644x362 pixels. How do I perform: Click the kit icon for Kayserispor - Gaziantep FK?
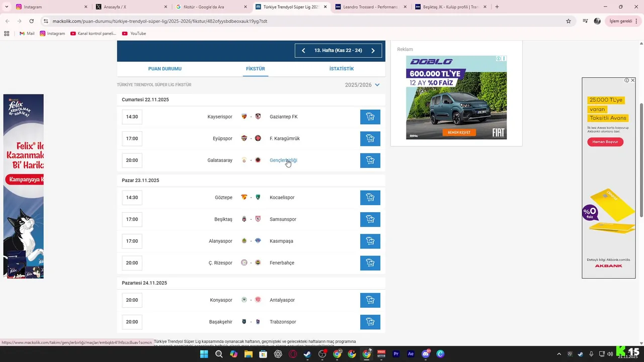point(370,117)
